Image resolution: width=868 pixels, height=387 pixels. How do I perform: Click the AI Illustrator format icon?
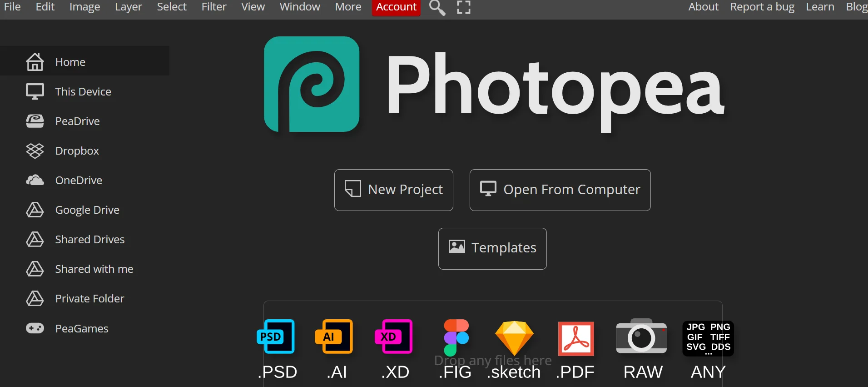[x=334, y=337]
